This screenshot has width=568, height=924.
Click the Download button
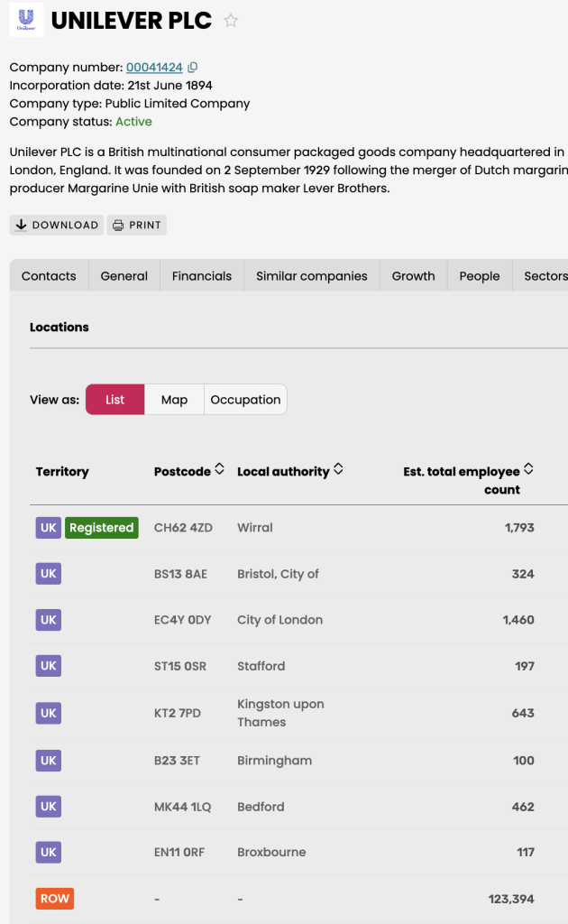[x=57, y=225]
